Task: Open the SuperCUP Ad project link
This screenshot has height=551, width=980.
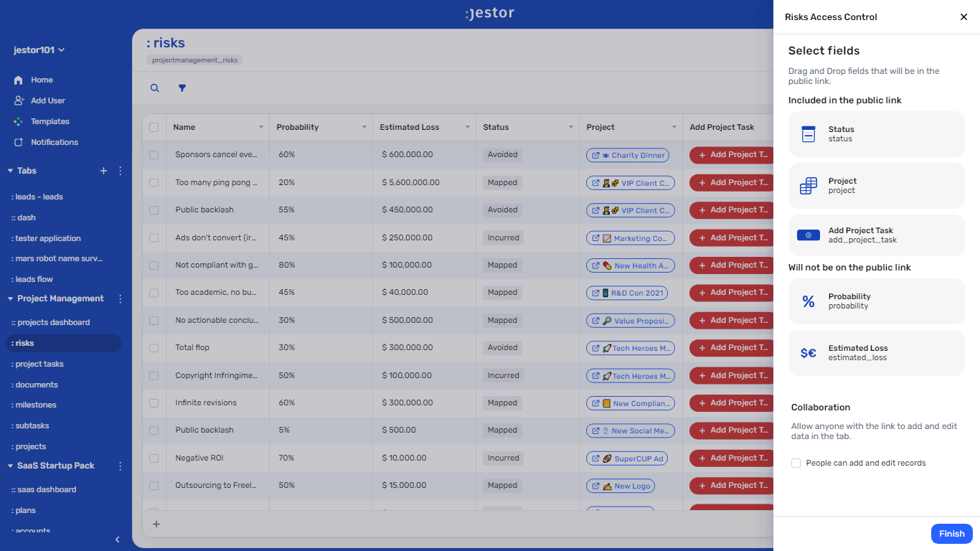Action: 627,458
